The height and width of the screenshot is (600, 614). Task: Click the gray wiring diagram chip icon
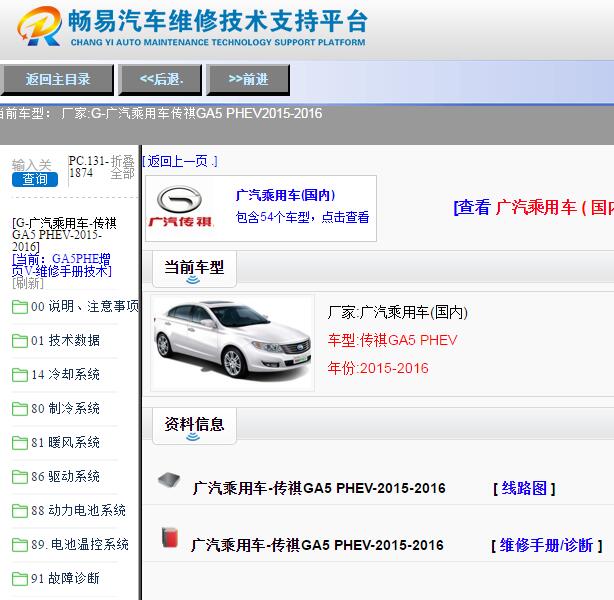tap(169, 480)
